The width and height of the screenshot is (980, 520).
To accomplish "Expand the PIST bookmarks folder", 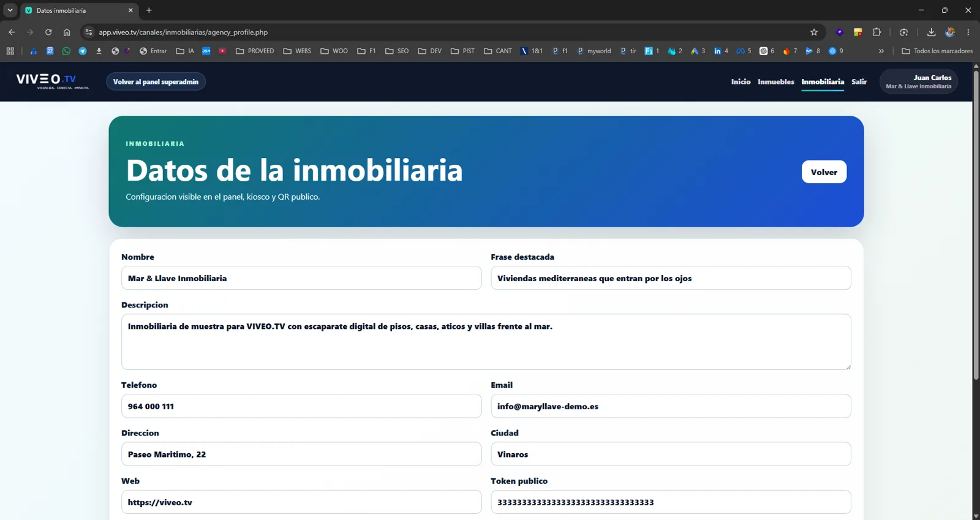I will click(462, 51).
